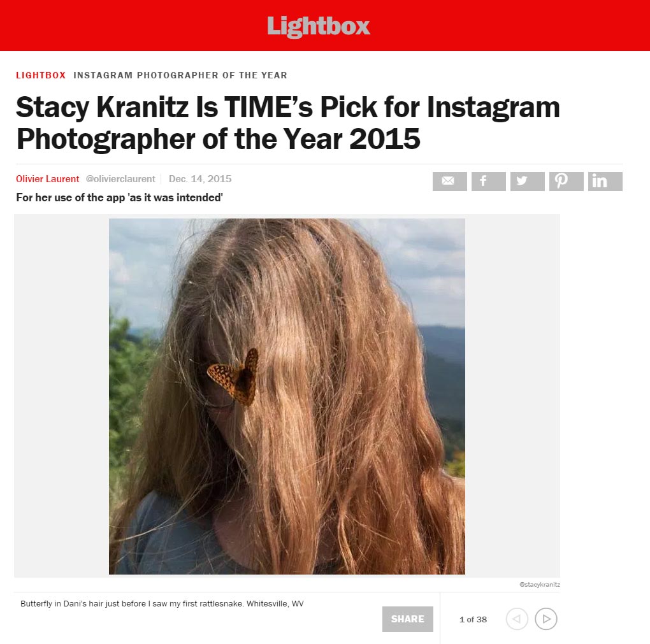The height and width of the screenshot is (644, 650).
Task: Open the red LIGHTBOX section link
Action: pos(41,75)
